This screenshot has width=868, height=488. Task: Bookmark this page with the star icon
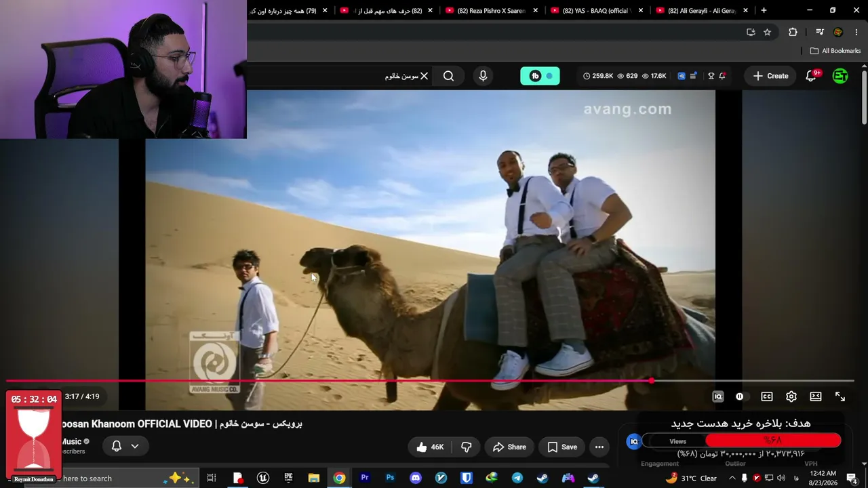767,32
